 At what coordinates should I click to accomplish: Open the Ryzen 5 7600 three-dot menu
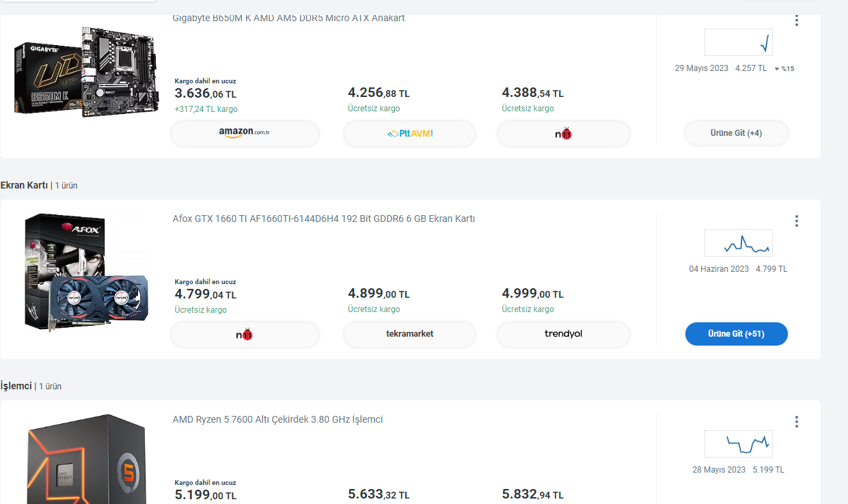point(797,422)
